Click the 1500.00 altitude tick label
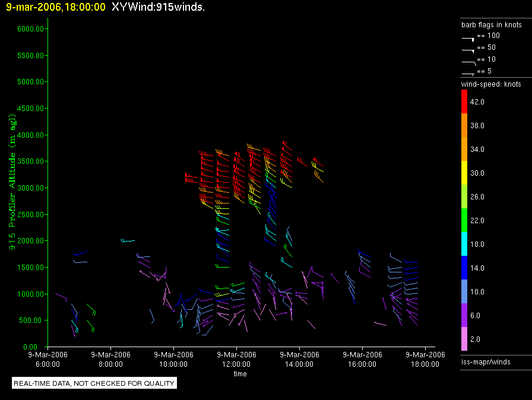 [30, 268]
